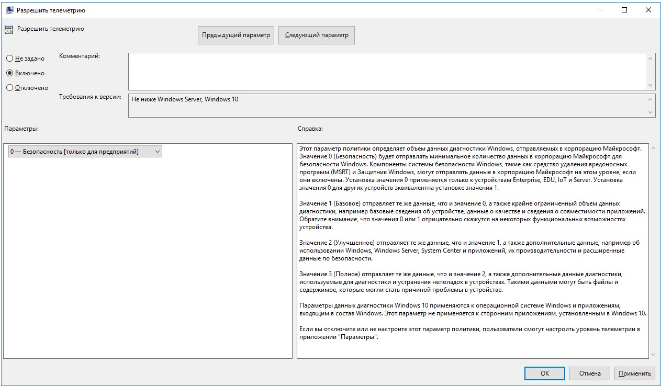
Task: Close the 'Разрешить телеметрию' dialog
Action: click(x=648, y=10)
